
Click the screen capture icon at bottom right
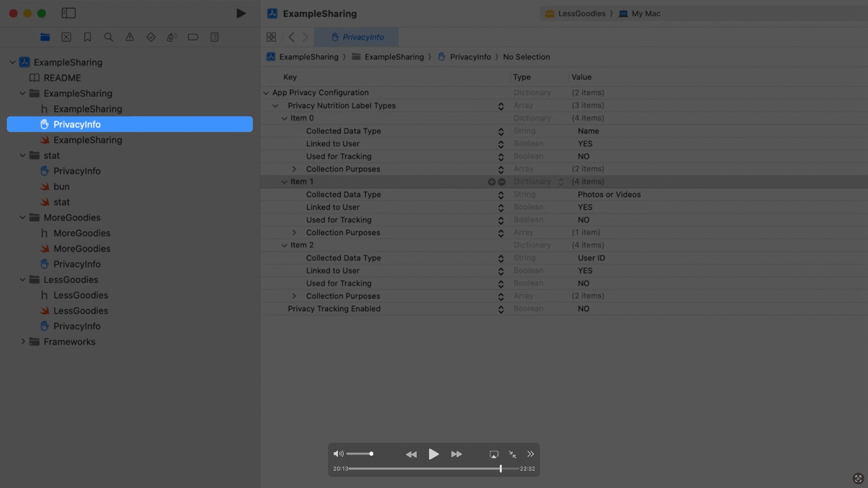[x=858, y=478]
